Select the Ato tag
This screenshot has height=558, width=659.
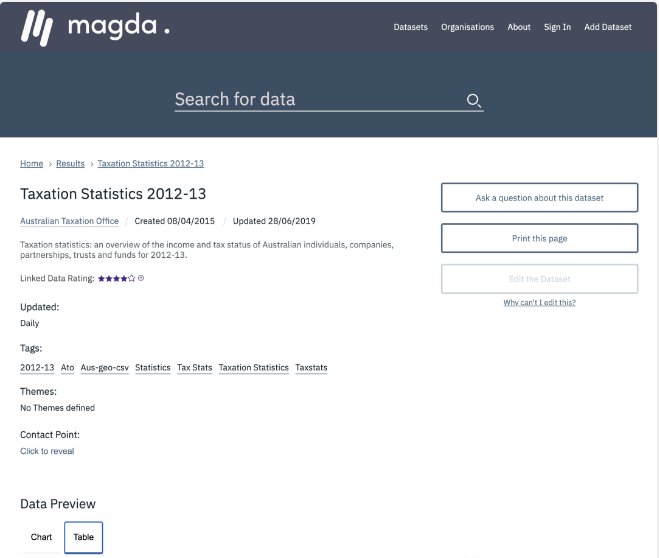tap(67, 368)
